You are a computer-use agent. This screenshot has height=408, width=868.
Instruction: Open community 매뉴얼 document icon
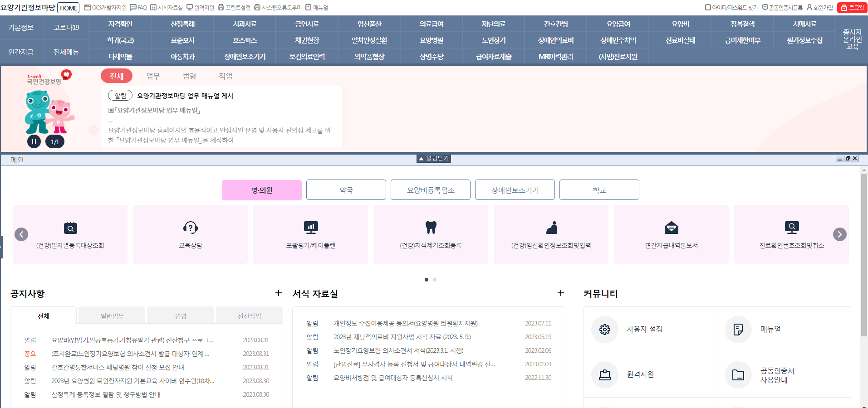pos(738,330)
